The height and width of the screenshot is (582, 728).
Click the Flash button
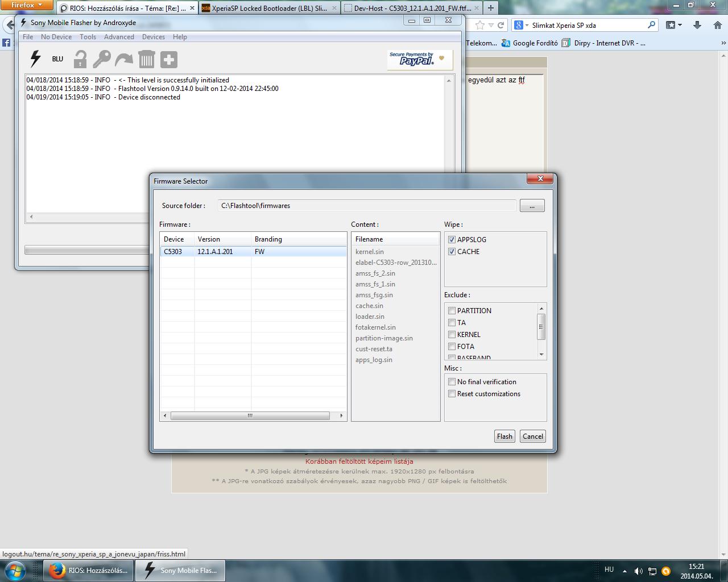(504, 436)
